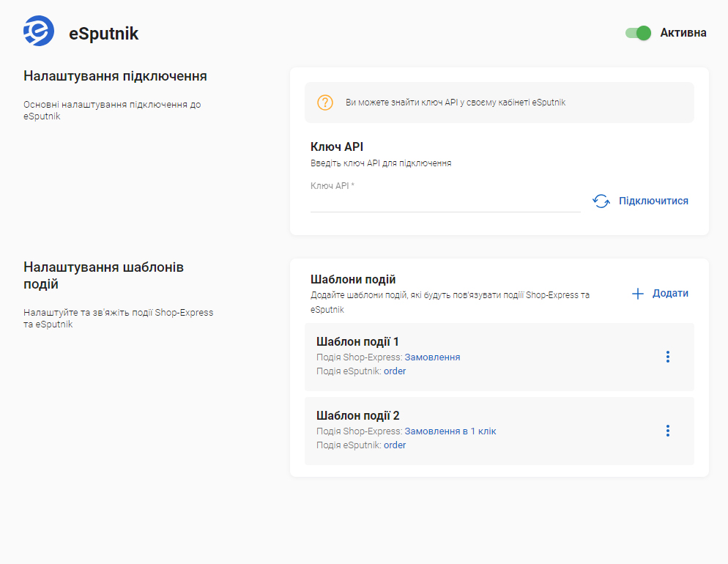
Task: Open three-dot menu for Шаблон події 1
Action: pyautogui.click(x=668, y=357)
